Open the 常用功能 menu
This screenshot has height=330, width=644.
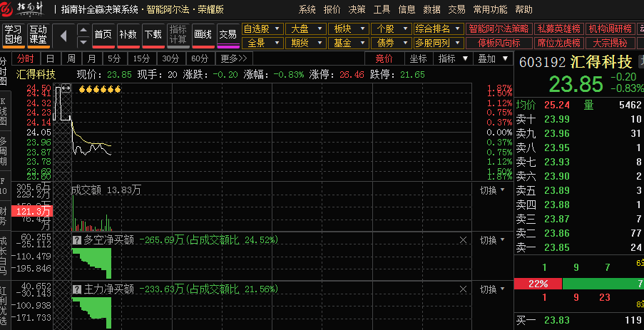click(x=490, y=9)
